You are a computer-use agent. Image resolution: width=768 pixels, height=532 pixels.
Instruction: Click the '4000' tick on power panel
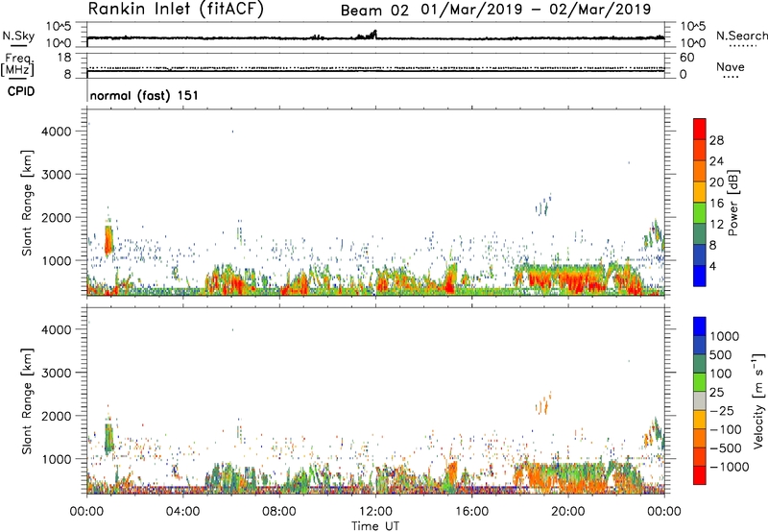[x=57, y=132]
